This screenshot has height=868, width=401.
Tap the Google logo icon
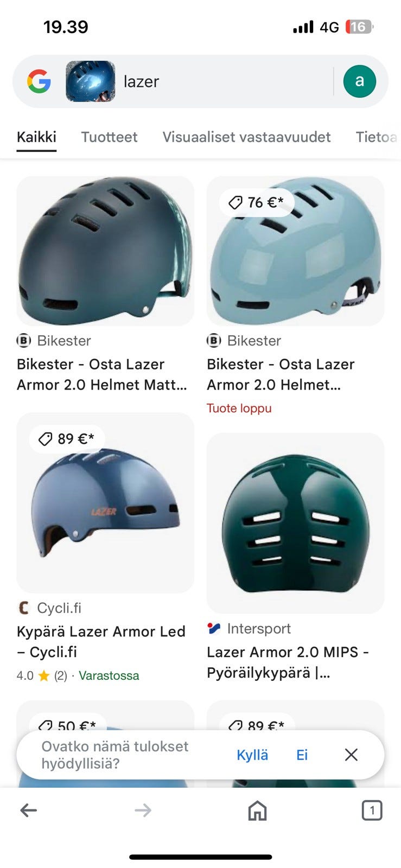coord(39,81)
